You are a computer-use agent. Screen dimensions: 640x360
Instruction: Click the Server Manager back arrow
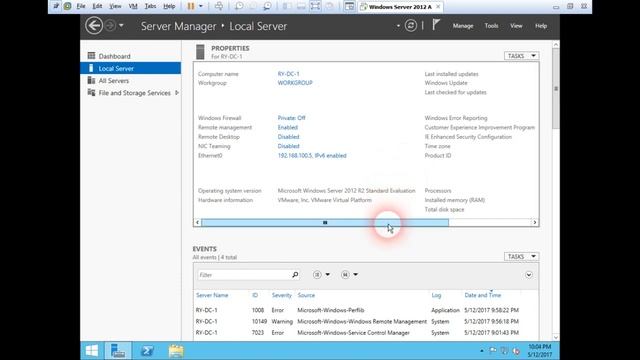pos(94,26)
